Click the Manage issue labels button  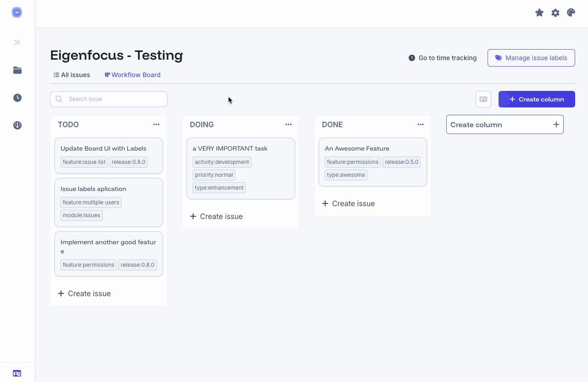point(531,58)
